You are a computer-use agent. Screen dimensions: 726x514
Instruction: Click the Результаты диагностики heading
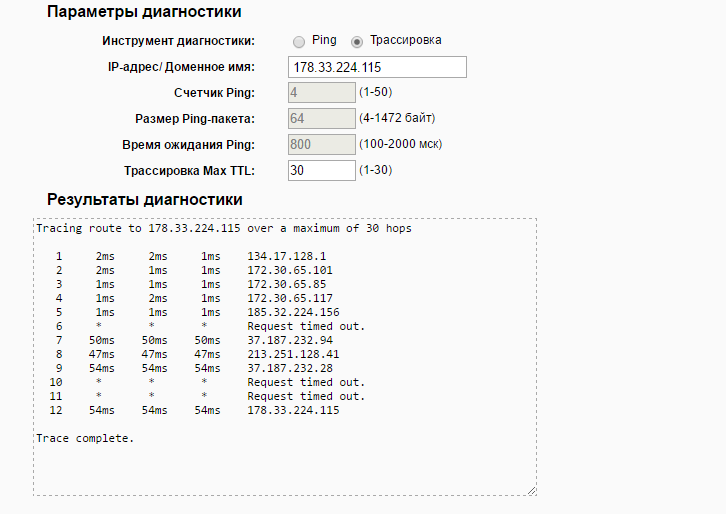(144, 199)
